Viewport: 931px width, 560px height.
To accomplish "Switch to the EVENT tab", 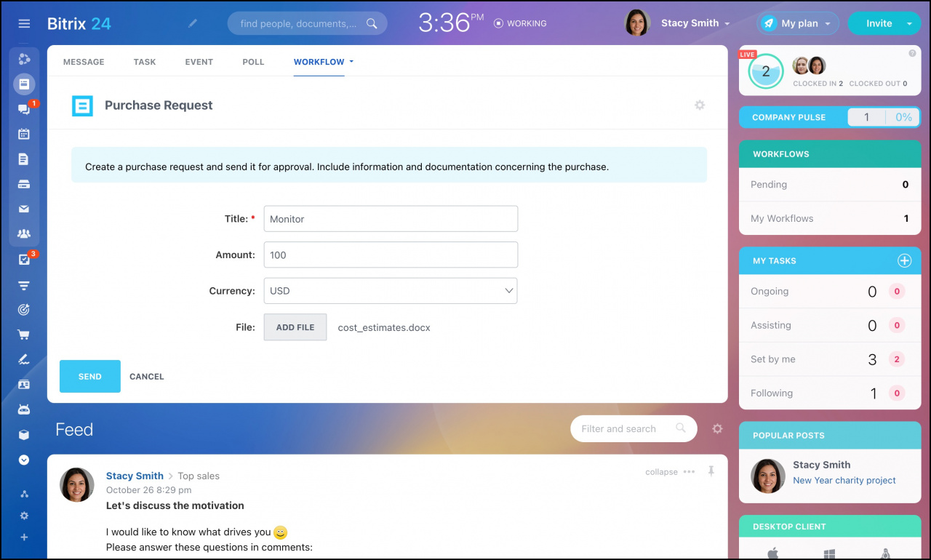I will (199, 62).
